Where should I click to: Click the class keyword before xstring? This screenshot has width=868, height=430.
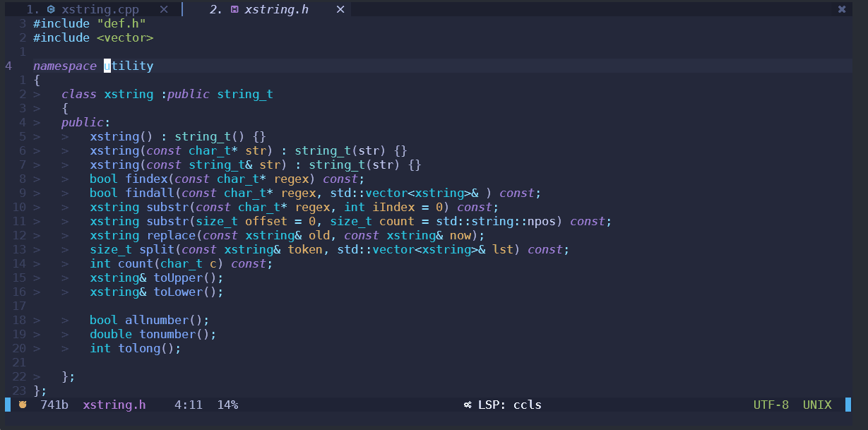79,94
